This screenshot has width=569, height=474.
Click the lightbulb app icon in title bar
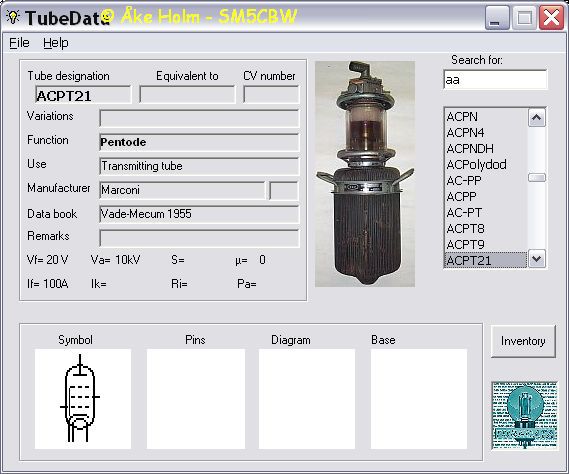[13, 17]
